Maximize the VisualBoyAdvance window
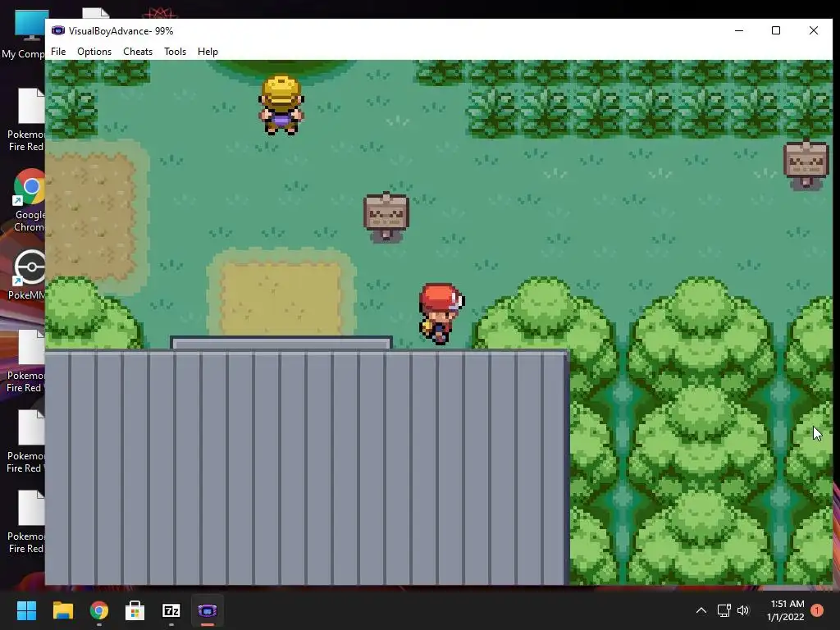The height and width of the screenshot is (630, 840). tap(776, 30)
